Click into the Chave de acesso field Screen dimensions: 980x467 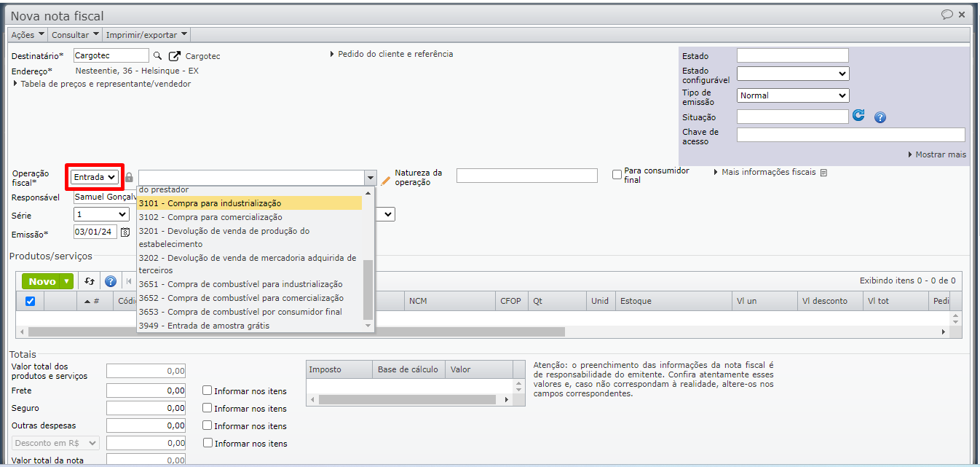[x=850, y=135]
